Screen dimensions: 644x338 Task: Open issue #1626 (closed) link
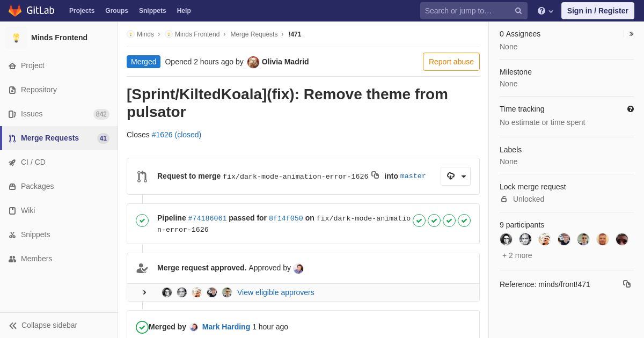[x=177, y=135]
